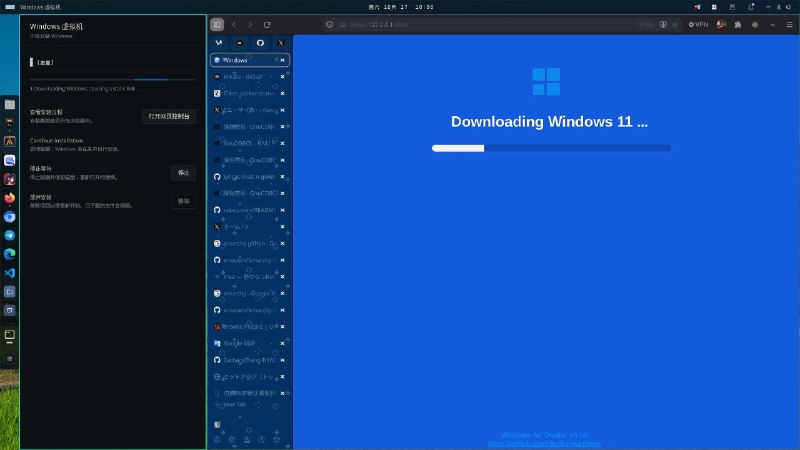800x450 pixels.
Task: Close the Windows tab
Action: (282, 60)
